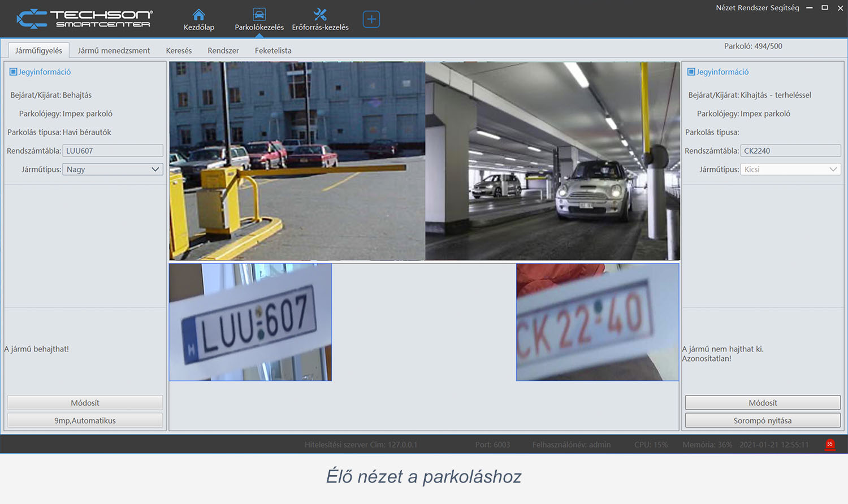The image size is (848, 504).
Task: Click the Techson SmartCenter logo
Action: pos(85,19)
